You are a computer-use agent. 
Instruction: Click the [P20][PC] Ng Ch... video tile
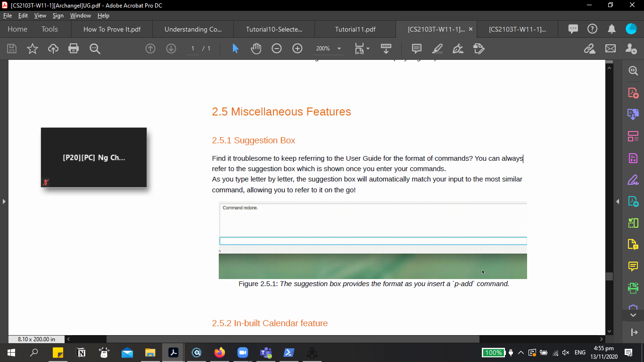pos(94,157)
